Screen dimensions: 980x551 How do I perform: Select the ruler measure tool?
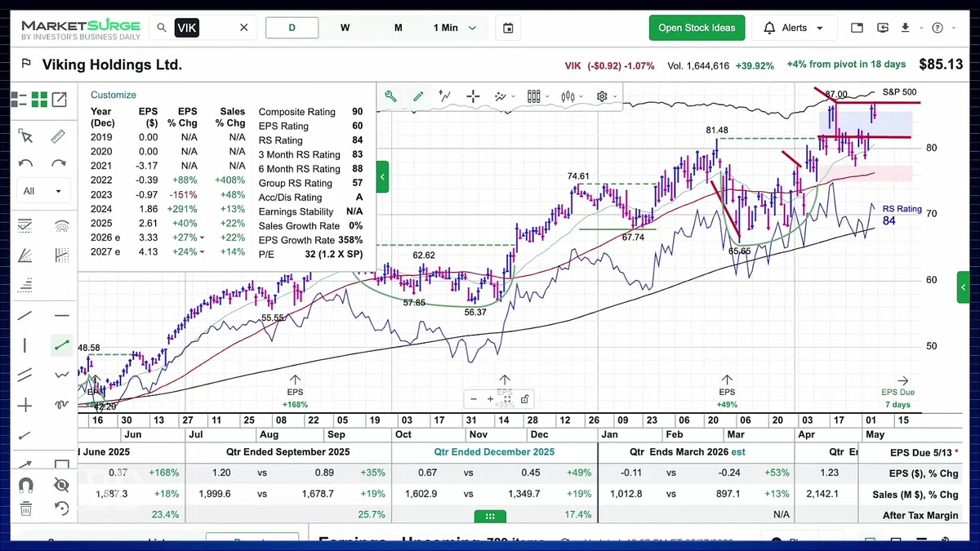[x=58, y=136]
